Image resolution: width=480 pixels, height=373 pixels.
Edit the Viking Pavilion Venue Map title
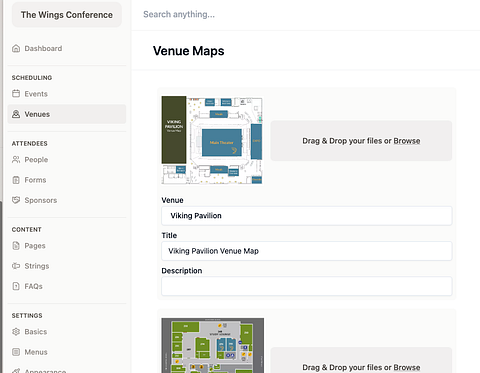307,251
